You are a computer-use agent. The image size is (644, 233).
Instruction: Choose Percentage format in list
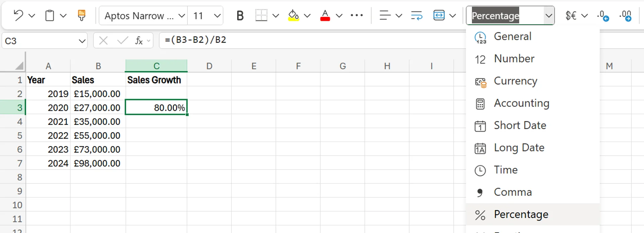(x=533, y=214)
